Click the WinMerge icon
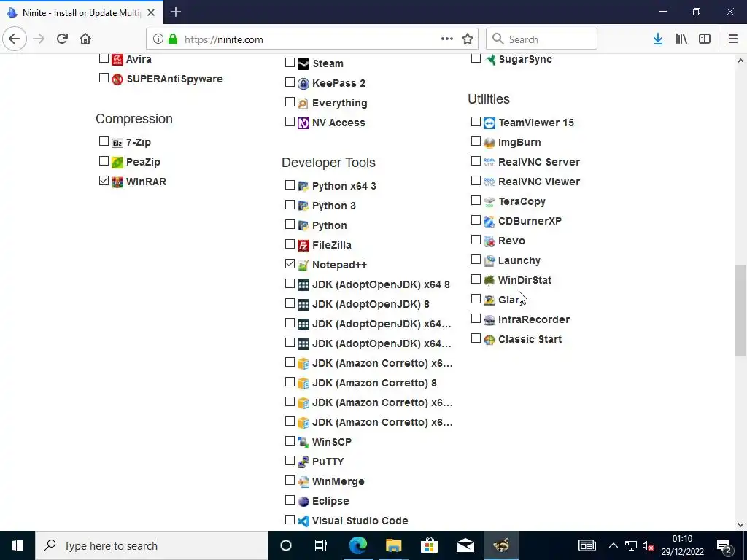747x560 pixels. tap(303, 481)
